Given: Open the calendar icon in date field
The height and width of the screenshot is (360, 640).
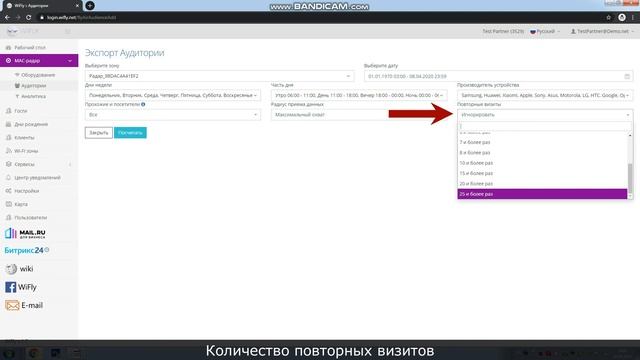Looking at the screenshot, I should pyautogui.click(x=627, y=76).
